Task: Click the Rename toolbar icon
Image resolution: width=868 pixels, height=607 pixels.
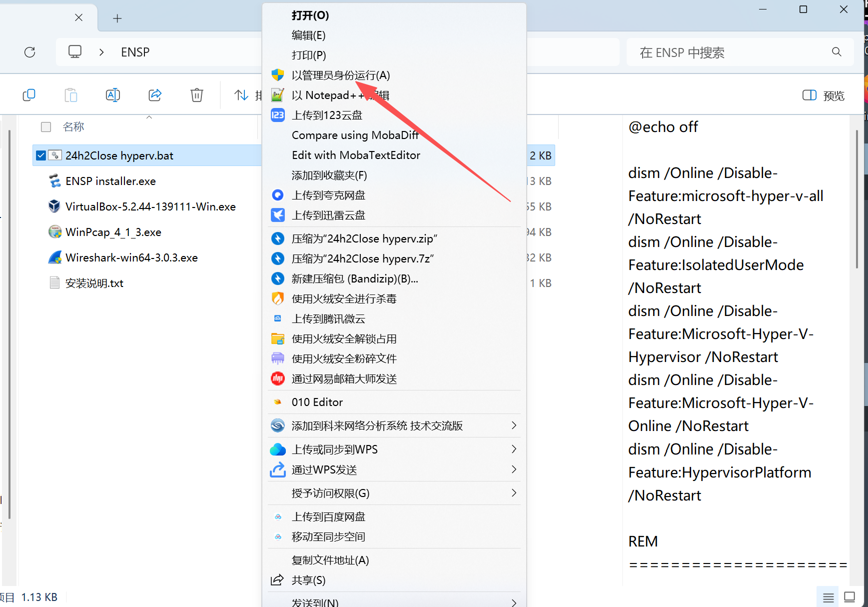Action: [x=113, y=95]
